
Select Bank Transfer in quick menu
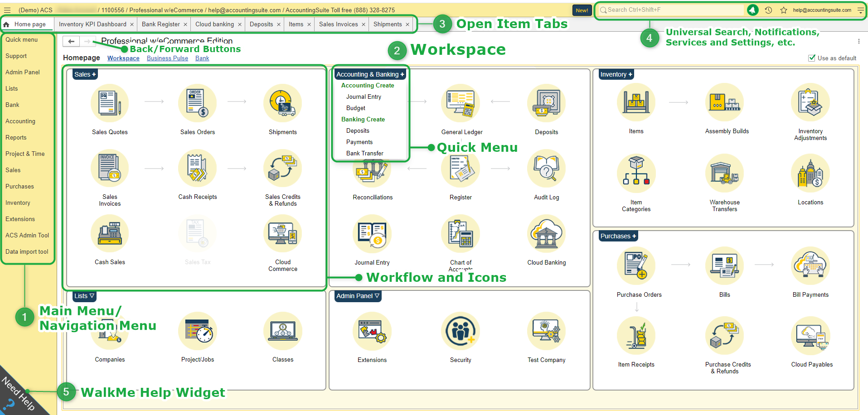365,154
